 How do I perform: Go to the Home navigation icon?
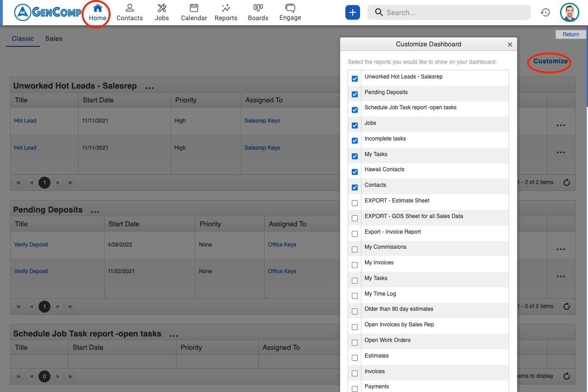tap(97, 12)
